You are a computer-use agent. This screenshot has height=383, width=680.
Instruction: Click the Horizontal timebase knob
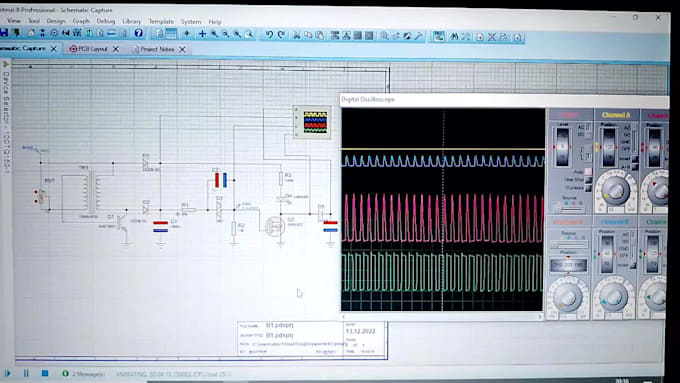[568, 297]
